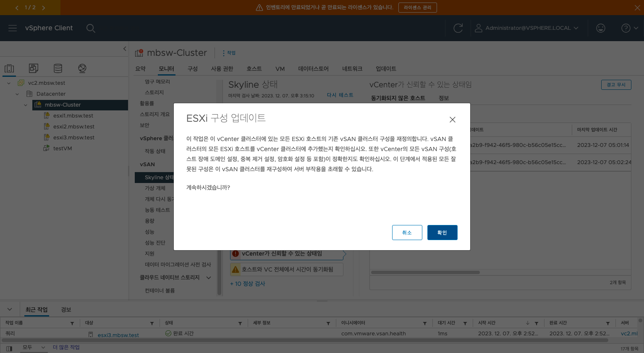The image size is (644, 353).
Task: Click the 경고 무시 button
Action: (616, 85)
